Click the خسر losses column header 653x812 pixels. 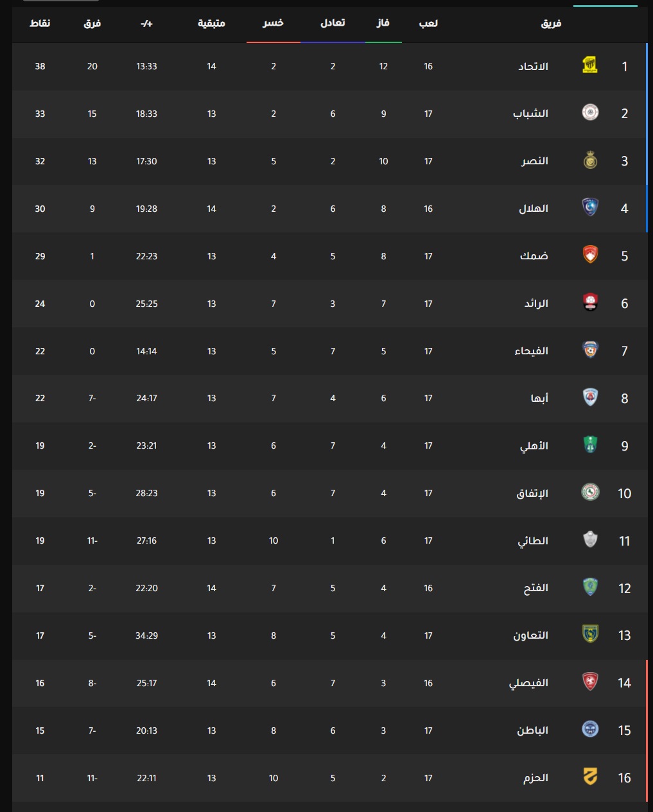274,23
